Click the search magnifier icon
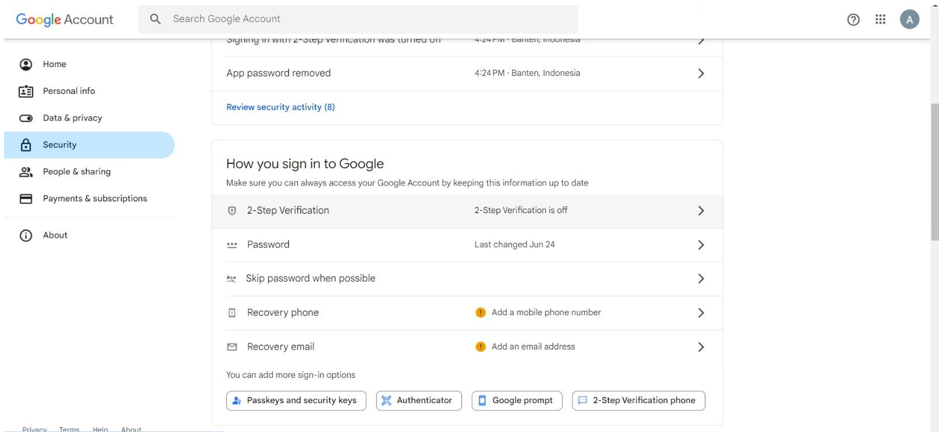This screenshot has height=432, width=939. (x=155, y=19)
